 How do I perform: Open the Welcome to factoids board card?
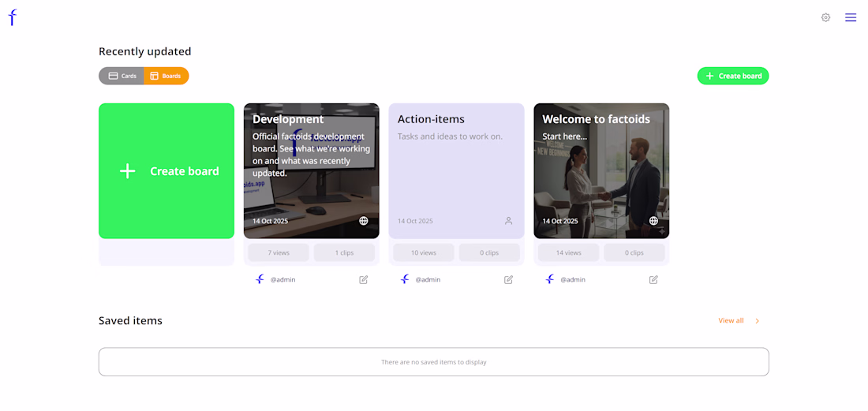pyautogui.click(x=602, y=171)
